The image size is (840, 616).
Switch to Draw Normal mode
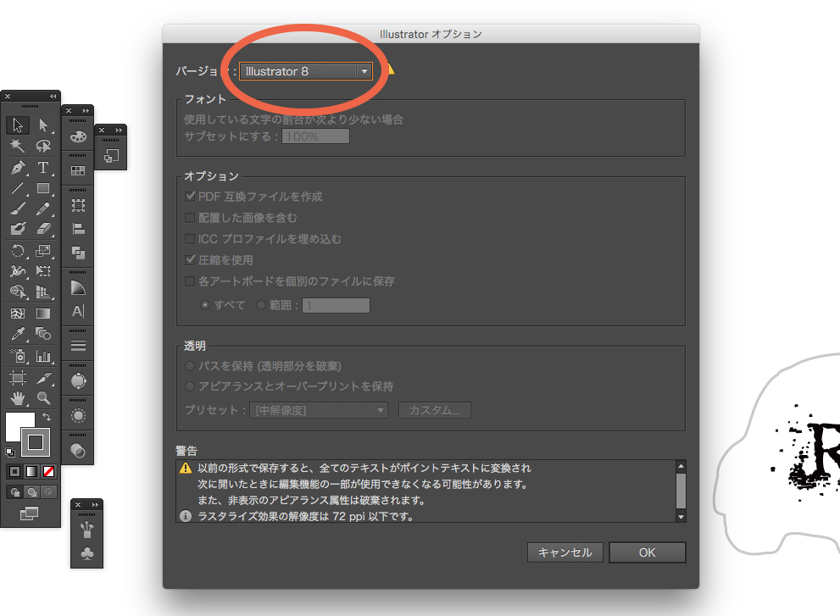[15, 491]
